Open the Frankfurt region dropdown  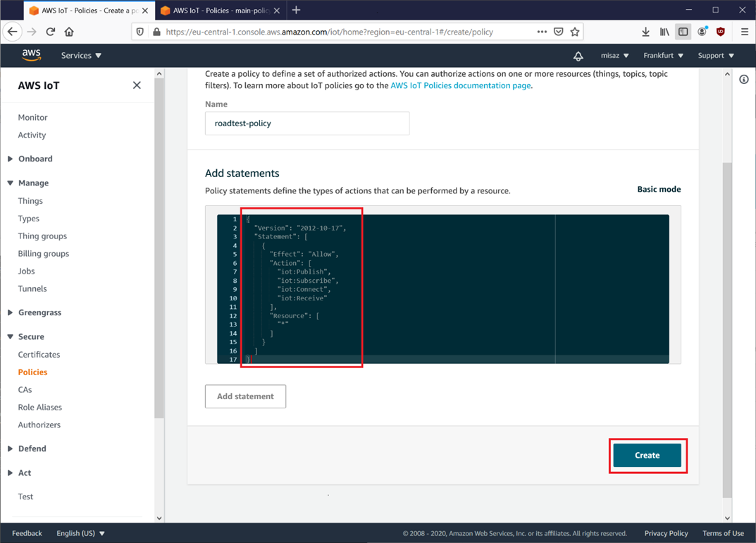[x=663, y=56]
